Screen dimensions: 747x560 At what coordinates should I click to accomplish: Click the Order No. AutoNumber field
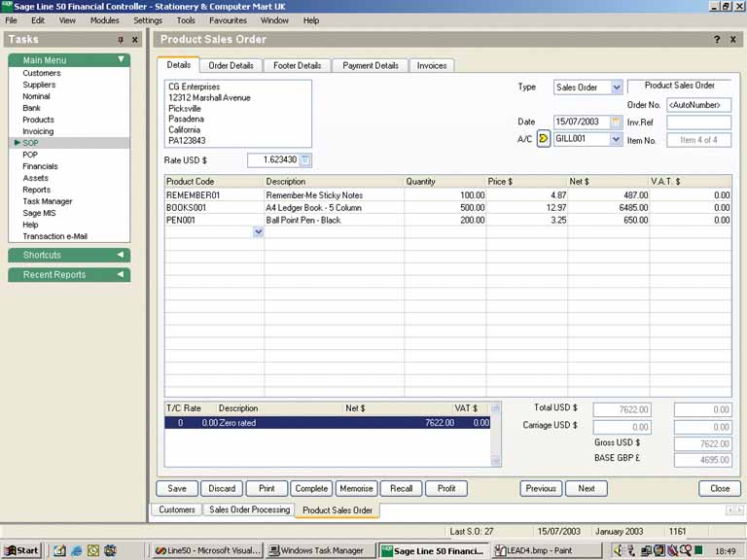point(699,105)
